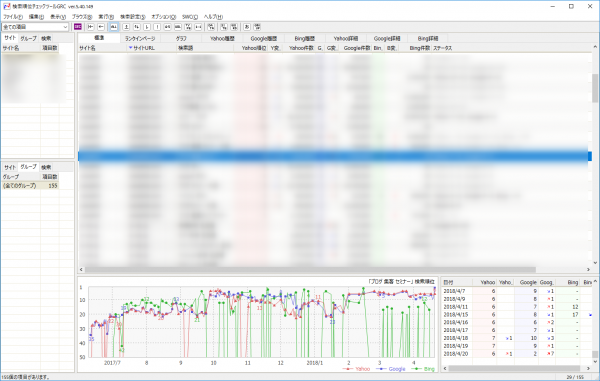Click the exclamation mark toolbar icon
The height and width of the screenshot is (381, 600).
point(157,27)
